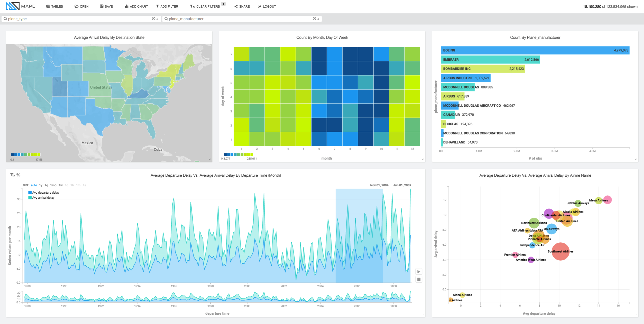Screen dimensions: 644x324
Task: Set bin to auto
Action: pos(34,185)
